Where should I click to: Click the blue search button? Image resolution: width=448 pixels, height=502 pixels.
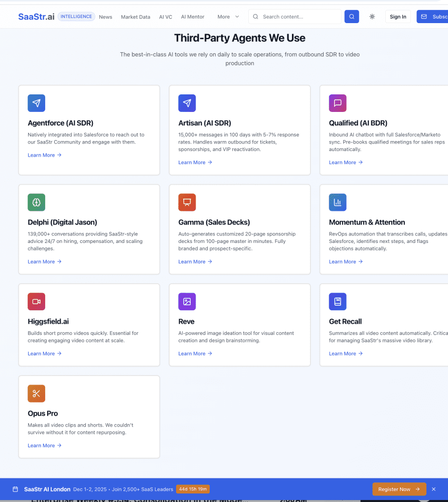click(352, 17)
